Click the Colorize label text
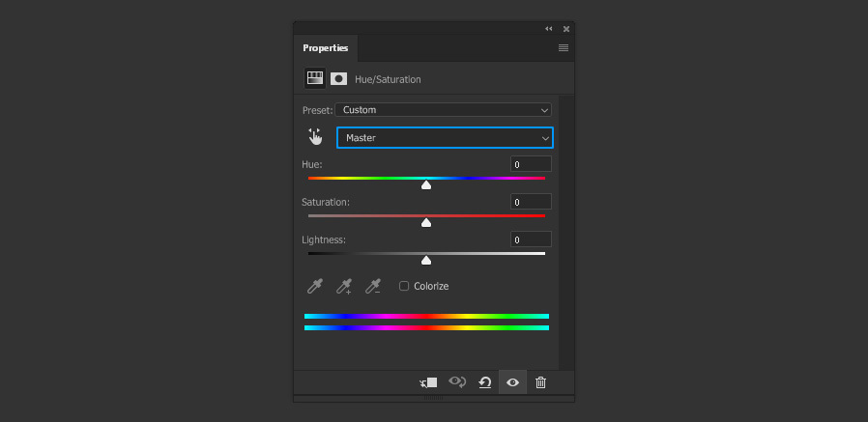Image resolution: width=868 pixels, height=422 pixels. click(x=431, y=286)
